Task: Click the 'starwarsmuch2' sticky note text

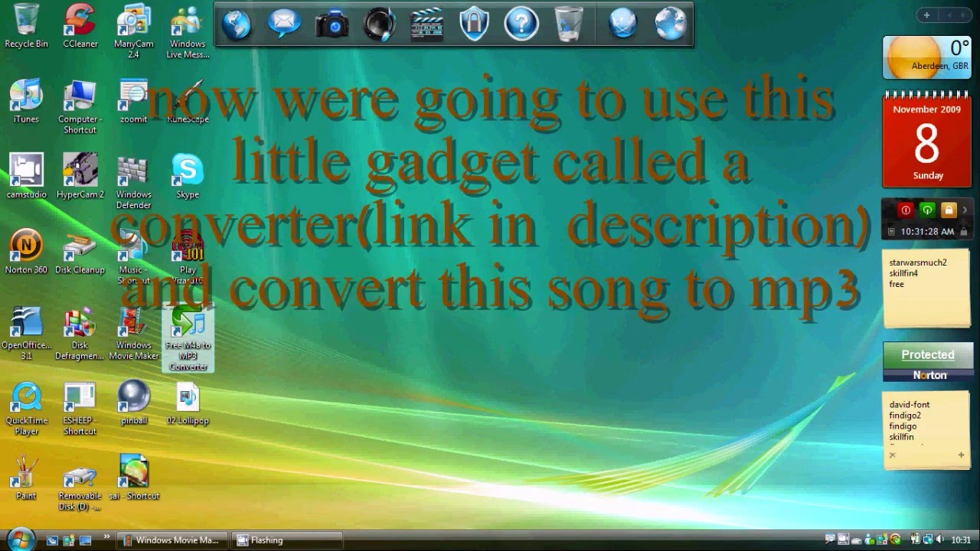Action: pos(918,262)
